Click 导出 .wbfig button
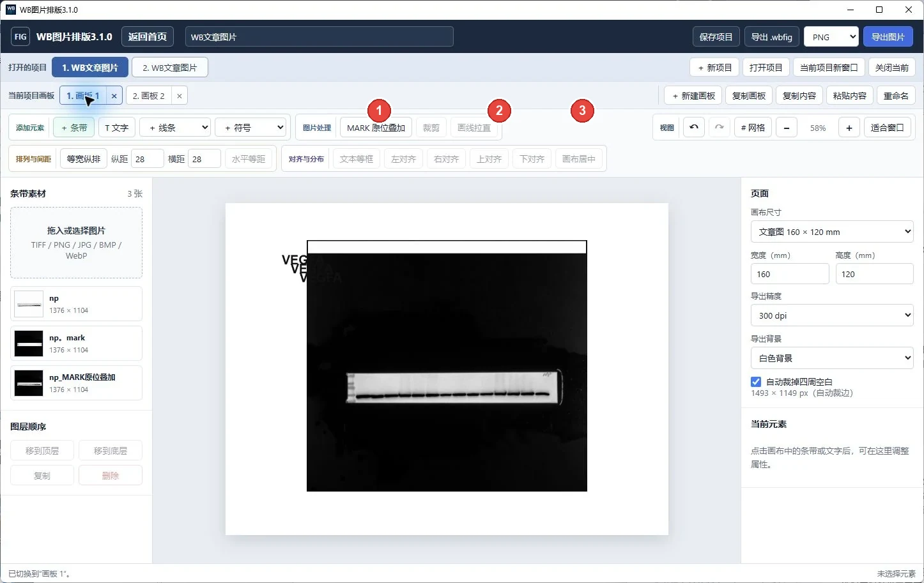 (x=771, y=36)
